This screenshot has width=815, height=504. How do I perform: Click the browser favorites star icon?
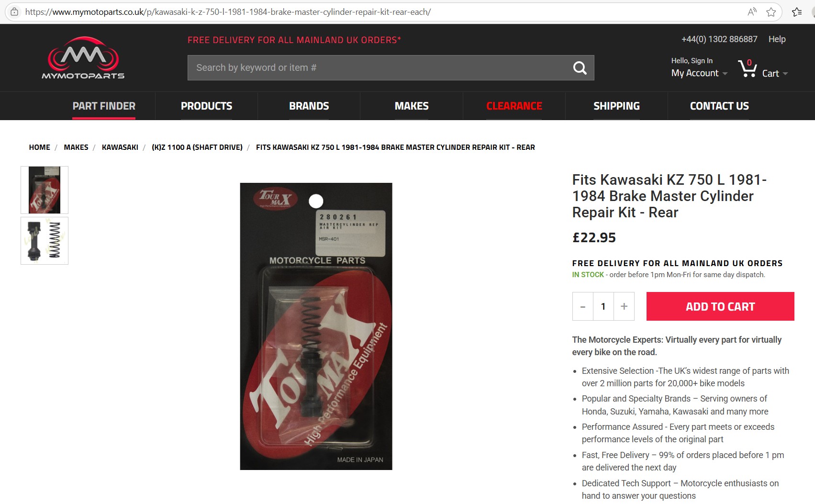771,12
